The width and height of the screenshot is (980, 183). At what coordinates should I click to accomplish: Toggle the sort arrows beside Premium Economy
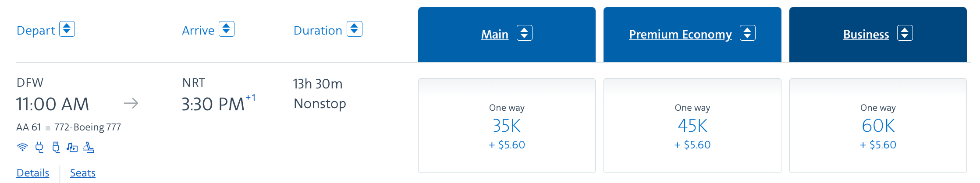pos(748,33)
